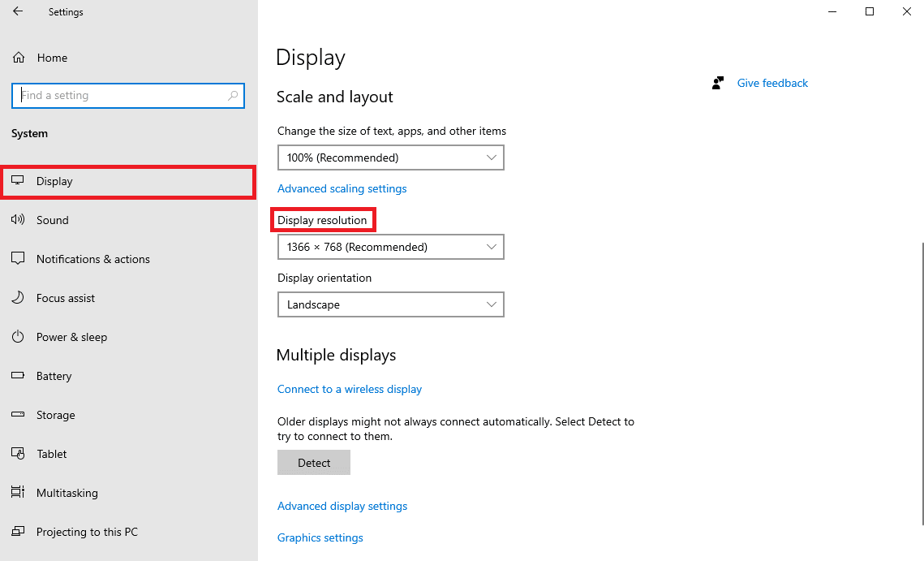This screenshot has height=561, width=924.
Task: Click the Sound speaker icon
Action: tap(18, 219)
